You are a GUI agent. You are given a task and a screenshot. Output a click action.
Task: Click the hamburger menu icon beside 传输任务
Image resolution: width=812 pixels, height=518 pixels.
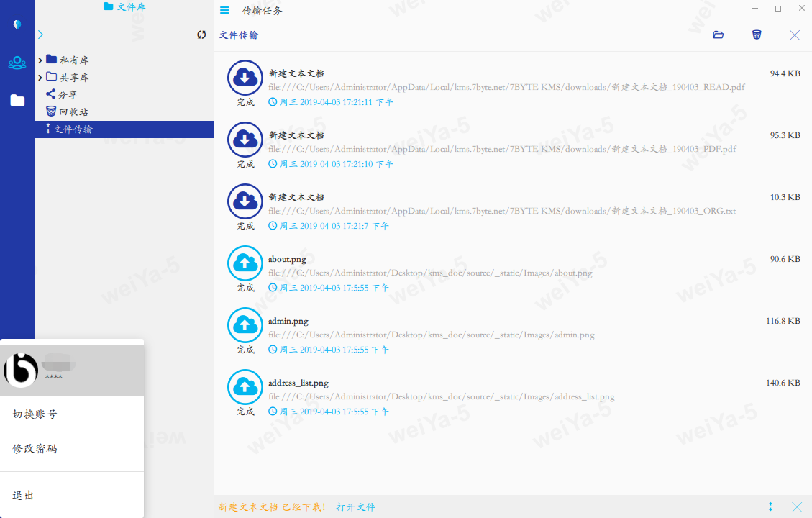click(224, 10)
